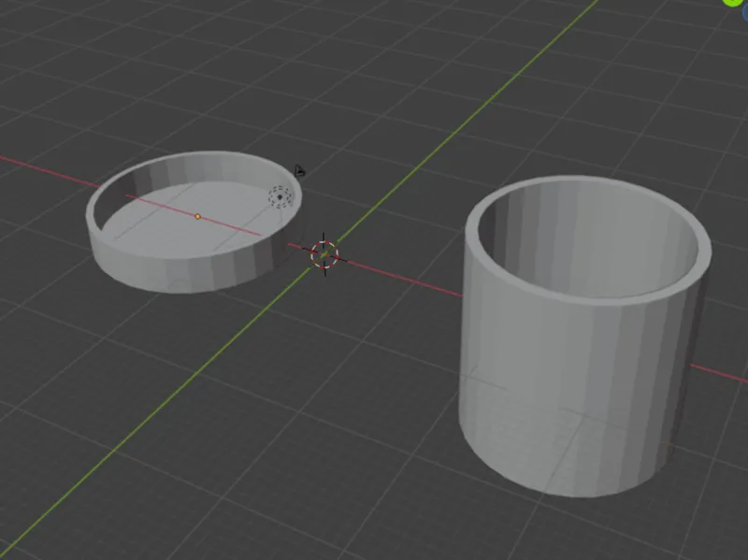The image size is (748, 560).
Task: Click the red-white 3D cursor at world origin
Action: pos(324,254)
